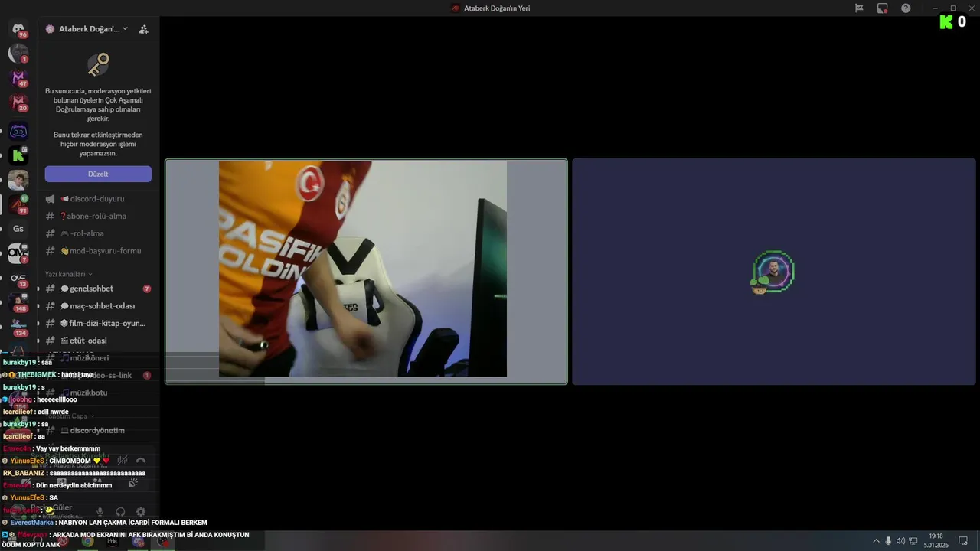Open the server icon with badge 1
Image resolution: width=980 pixels, height=551 pixels.
pos(18,54)
